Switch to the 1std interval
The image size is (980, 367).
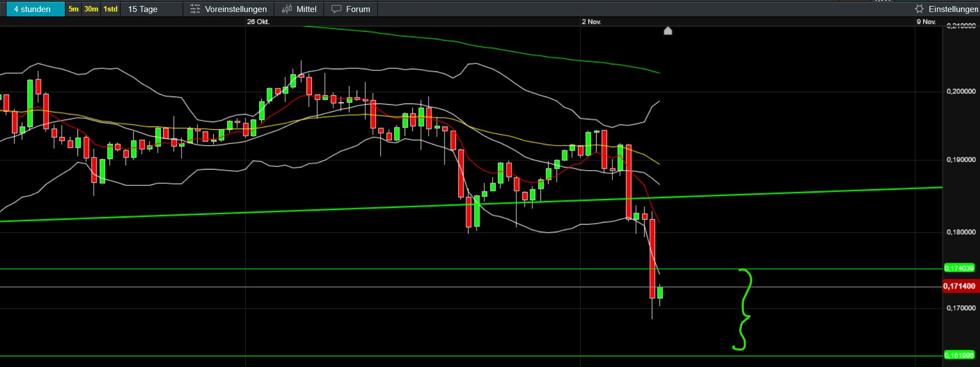point(111,9)
